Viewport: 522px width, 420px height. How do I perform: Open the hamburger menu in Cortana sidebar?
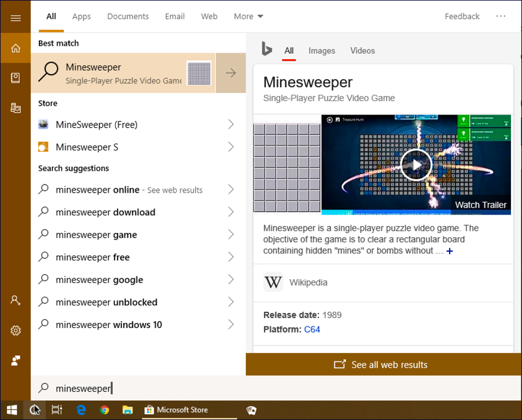(x=16, y=17)
